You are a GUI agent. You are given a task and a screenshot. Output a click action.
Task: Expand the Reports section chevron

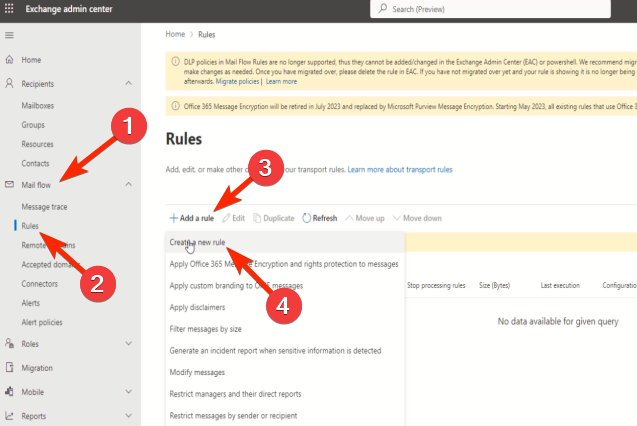[x=128, y=416]
